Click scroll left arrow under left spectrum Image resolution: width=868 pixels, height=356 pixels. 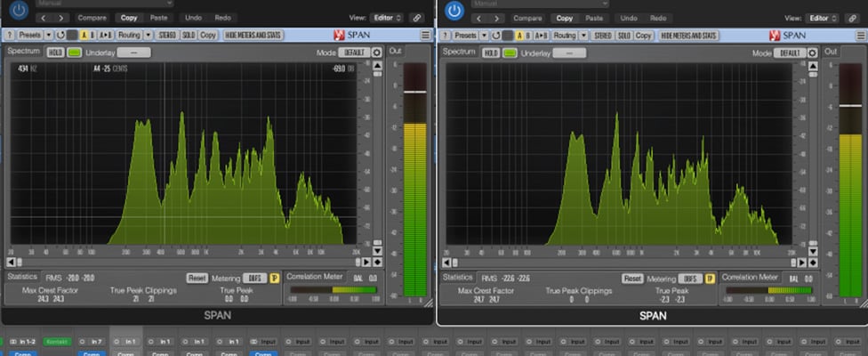11,262
